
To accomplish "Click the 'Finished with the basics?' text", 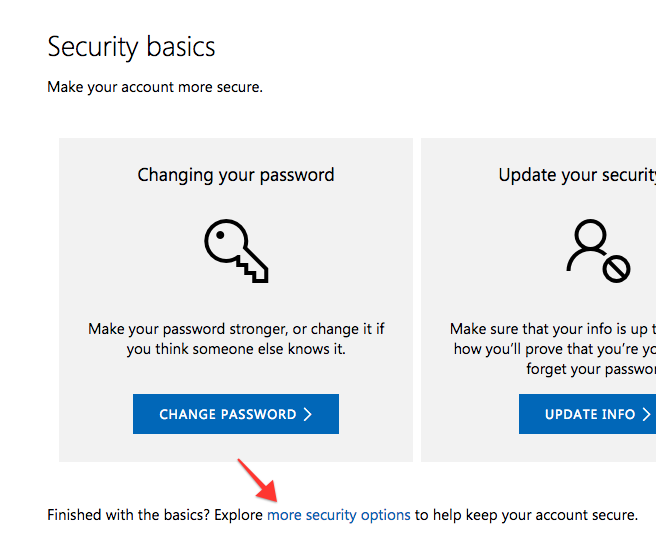I will (128, 515).
